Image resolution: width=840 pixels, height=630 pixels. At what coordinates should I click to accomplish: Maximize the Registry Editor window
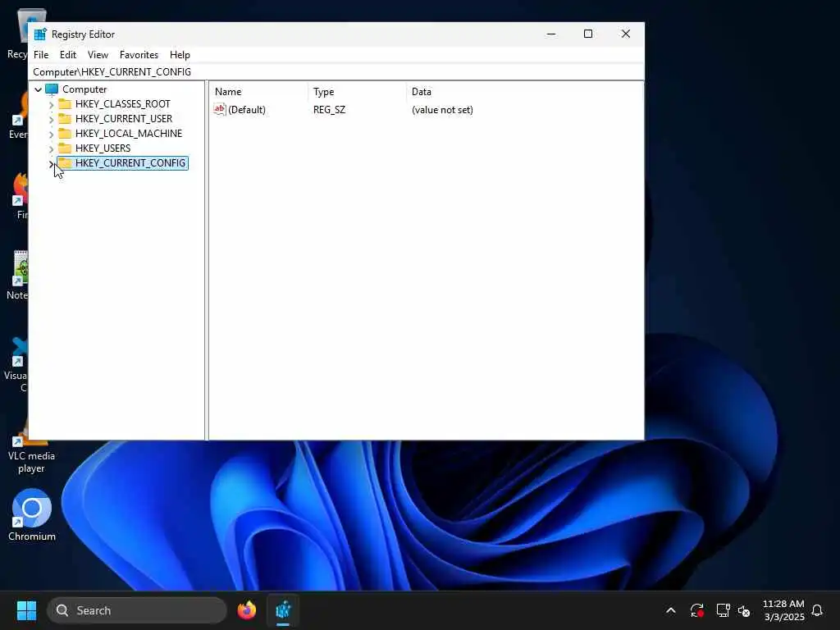(x=587, y=34)
